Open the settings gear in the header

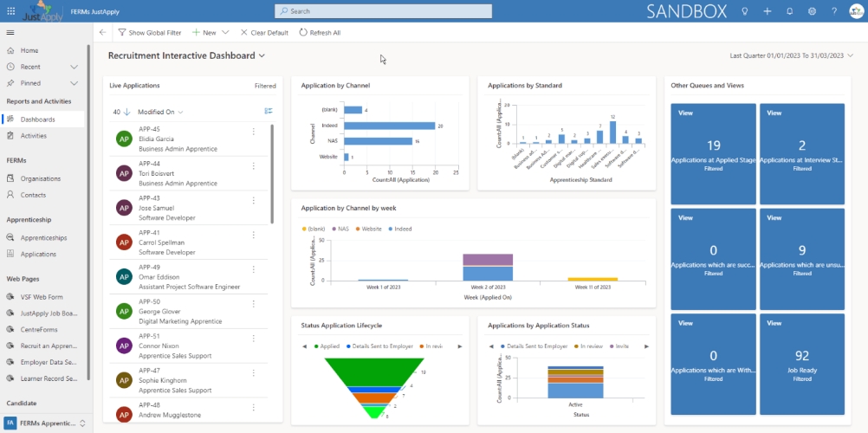pyautogui.click(x=812, y=11)
